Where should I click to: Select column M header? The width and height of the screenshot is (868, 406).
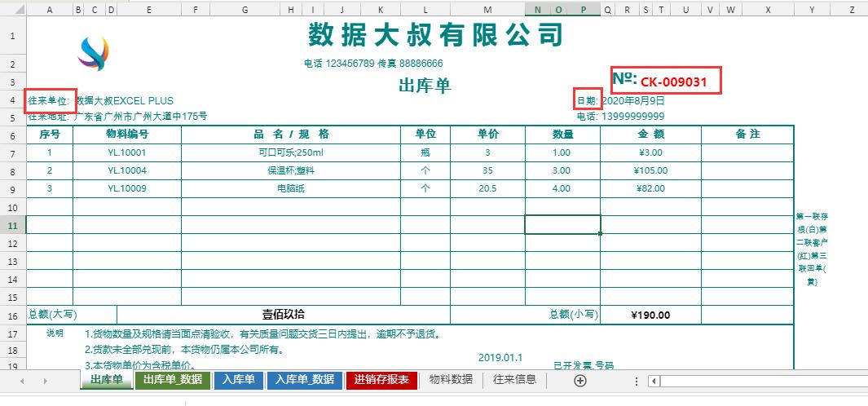[x=487, y=10]
